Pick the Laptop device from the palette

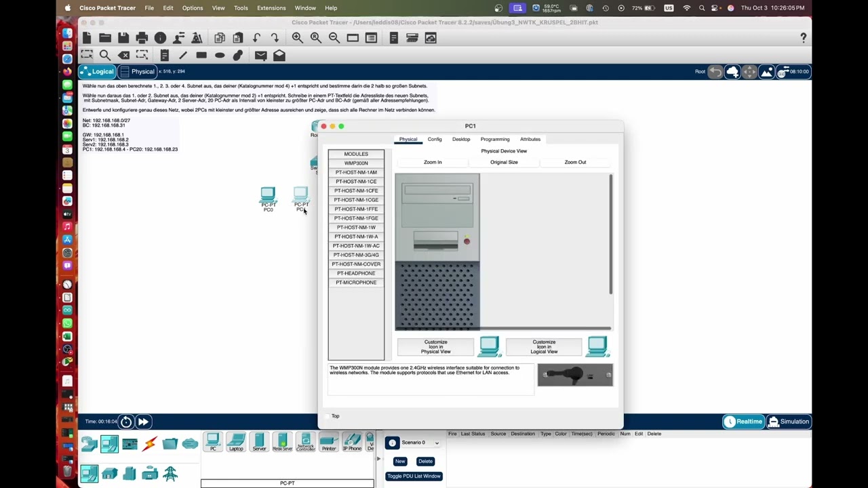(236, 442)
